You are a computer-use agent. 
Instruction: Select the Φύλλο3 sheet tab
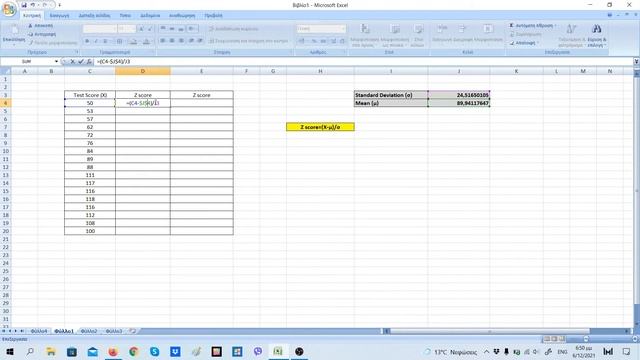coord(114,331)
